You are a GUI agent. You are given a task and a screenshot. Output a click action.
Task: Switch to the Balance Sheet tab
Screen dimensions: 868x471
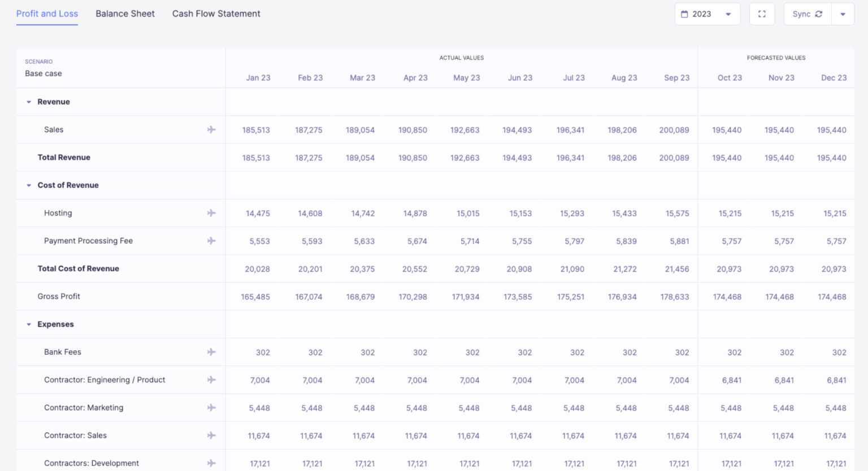click(x=125, y=14)
